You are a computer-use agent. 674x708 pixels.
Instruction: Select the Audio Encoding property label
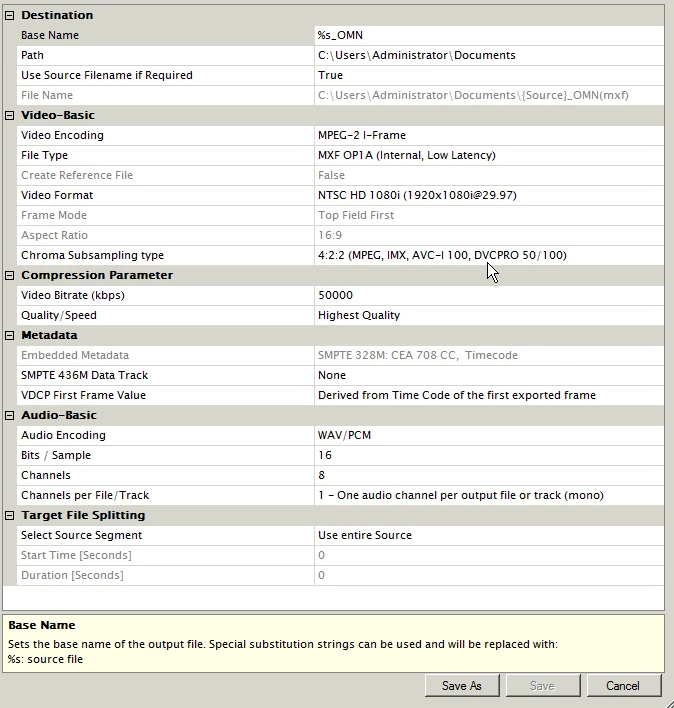coord(63,435)
